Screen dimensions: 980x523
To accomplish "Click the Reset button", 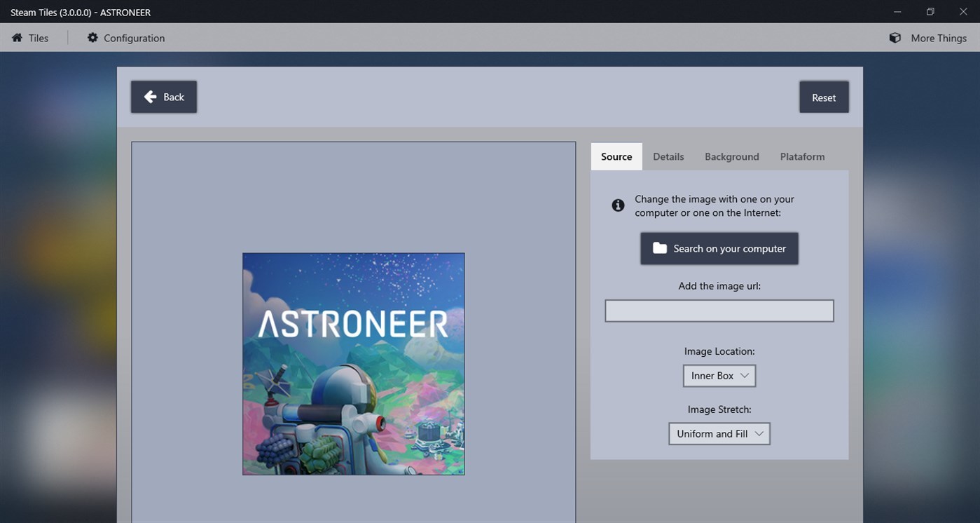I will pos(824,97).
